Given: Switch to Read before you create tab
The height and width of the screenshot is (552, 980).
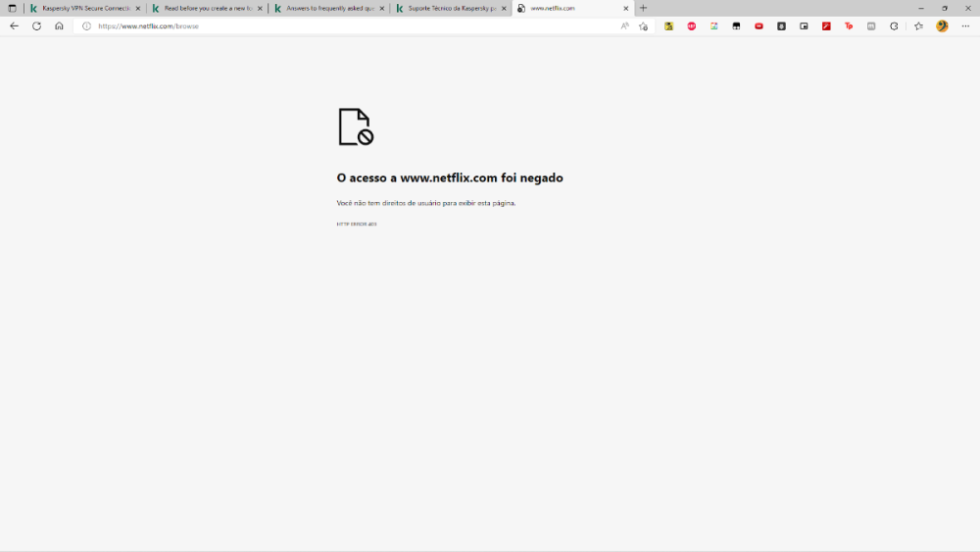Looking at the screenshot, I should pos(208,8).
